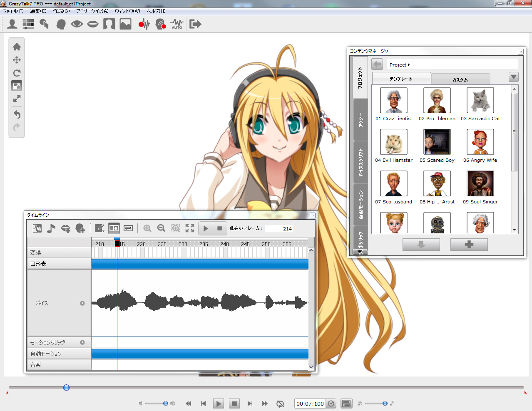Screen dimensions: 532x411
Task: Open the 作成(C) menu
Action: [61, 11]
